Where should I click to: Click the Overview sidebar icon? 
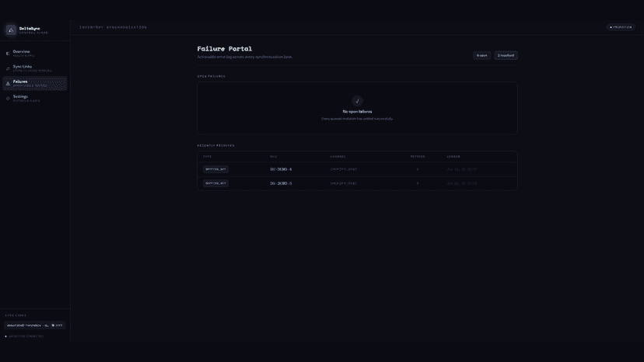(x=8, y=54)
